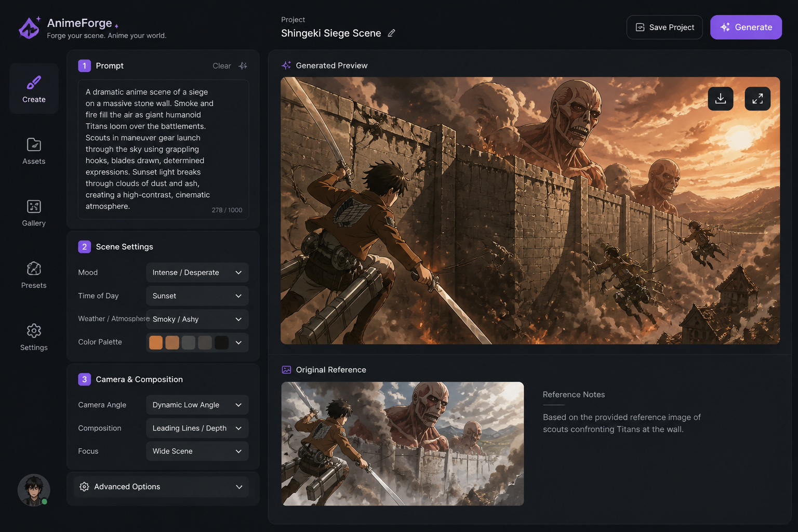Click the AnimeForge logo icon
This screenshot has width=798, height=532.
coord(30,28)
